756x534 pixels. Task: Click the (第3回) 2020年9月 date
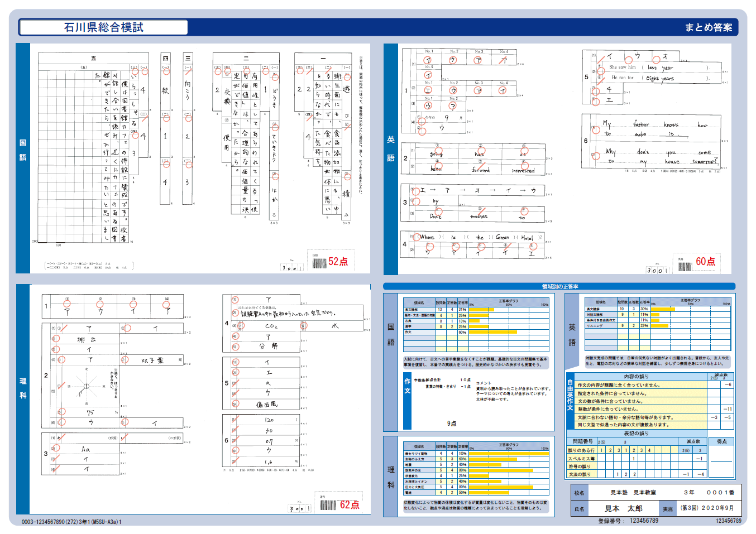pyautogui.click(x=707, y=508)
